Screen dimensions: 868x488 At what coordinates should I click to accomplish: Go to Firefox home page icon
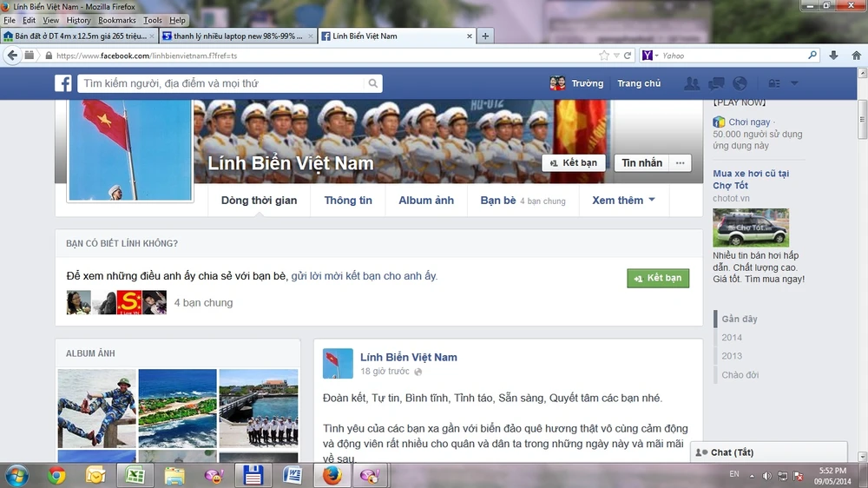857,56
